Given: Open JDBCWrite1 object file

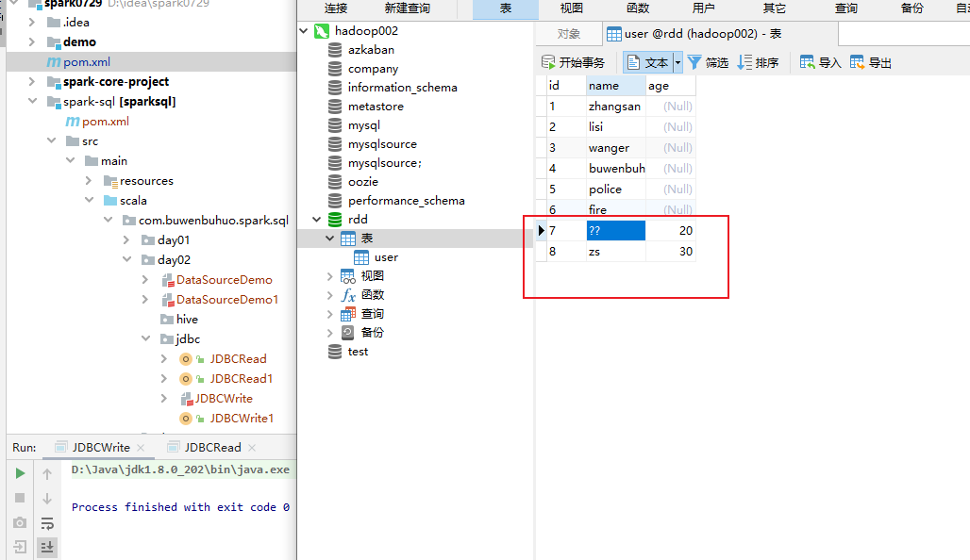Looking at the screenshot, I should (x=242, y=418).
